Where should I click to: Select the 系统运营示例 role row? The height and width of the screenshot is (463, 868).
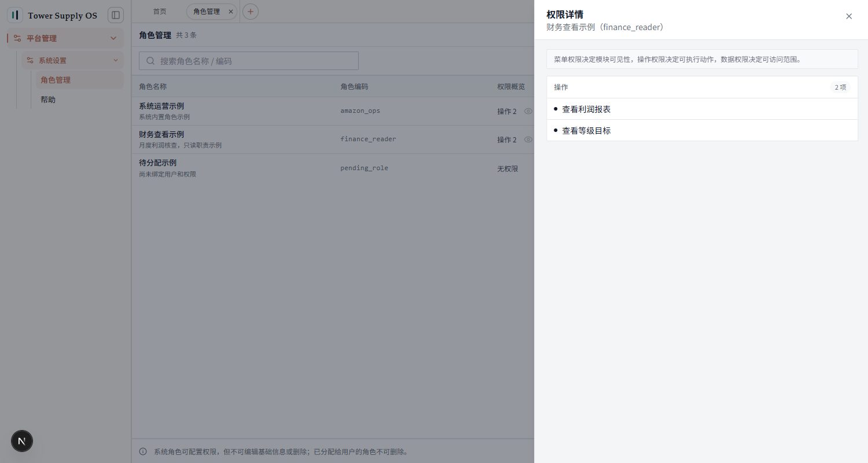[x=333, y=111]
